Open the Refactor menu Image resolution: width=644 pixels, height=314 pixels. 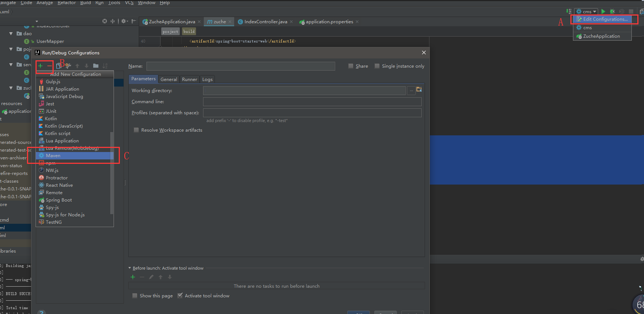click(67, 3)
